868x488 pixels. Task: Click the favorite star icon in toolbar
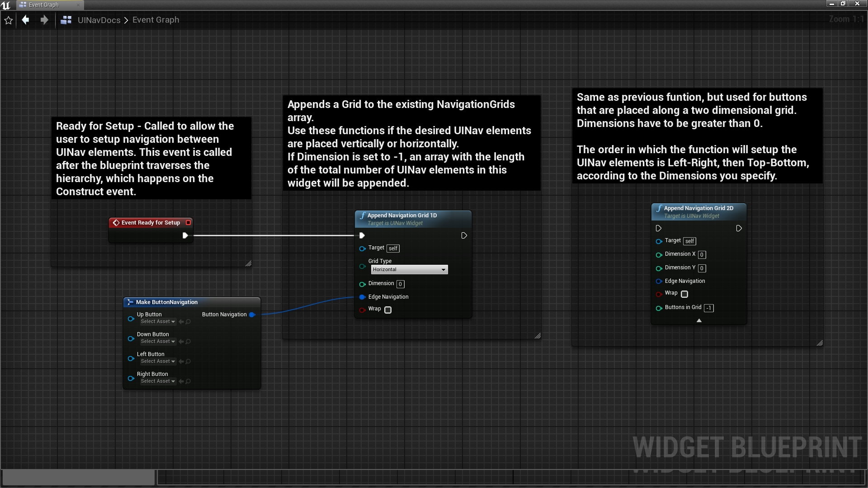pyautogui.click(x=8, y=20)
